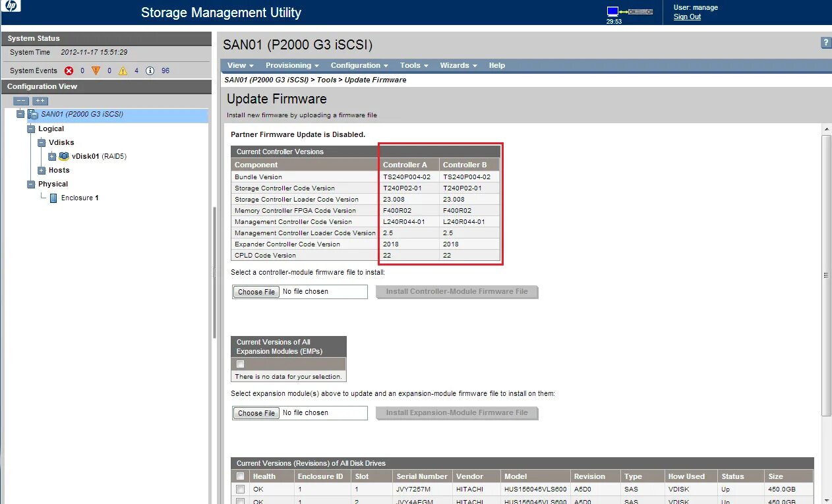
Task: Click the session timer 29:53
Action: (x=614, y=21)
